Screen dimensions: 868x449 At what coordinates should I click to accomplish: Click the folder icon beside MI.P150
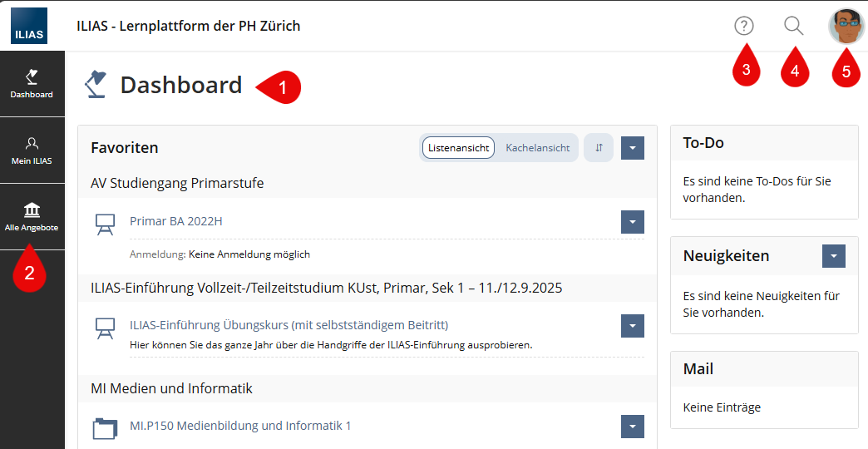click(x=105, y=428)
